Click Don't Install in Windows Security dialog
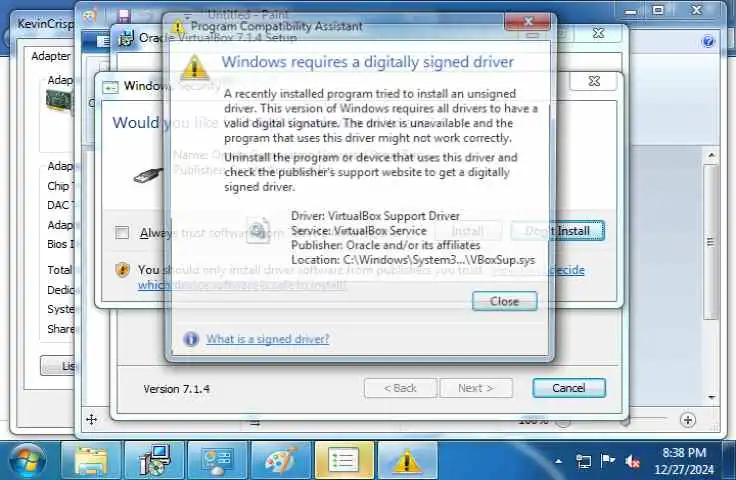This screenshot has width=736, height=480. pyautogui.click(x=557, y=231)
